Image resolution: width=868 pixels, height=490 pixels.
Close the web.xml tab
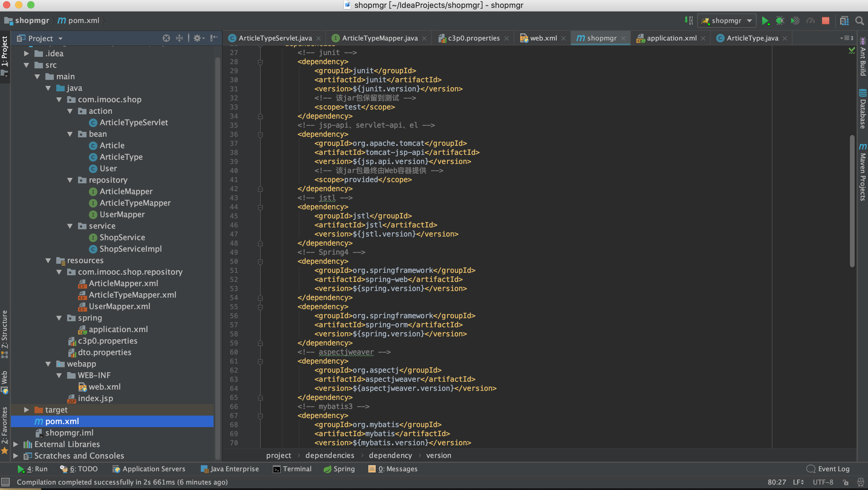coord(563,38)
